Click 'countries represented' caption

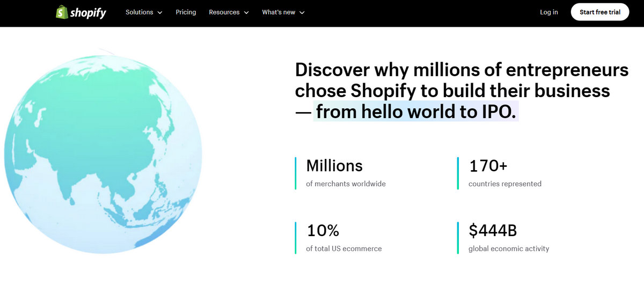pyautogui.click(x=505, y=184)
